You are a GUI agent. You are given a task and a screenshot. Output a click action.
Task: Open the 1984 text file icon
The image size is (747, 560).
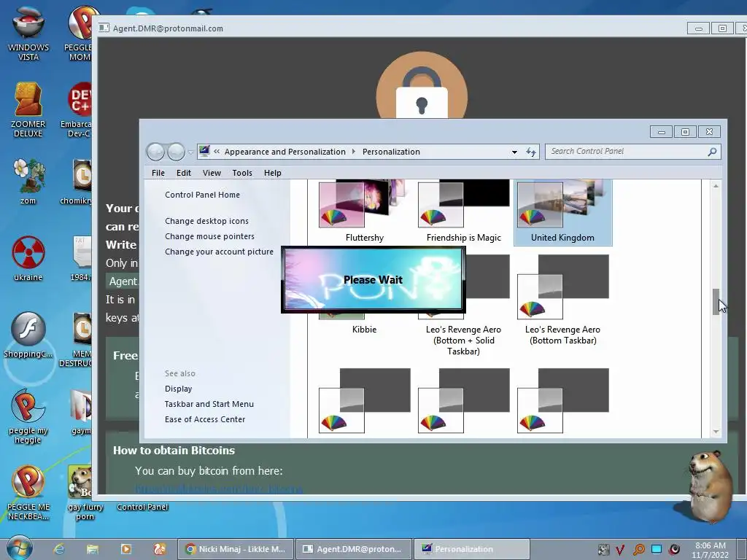pyautogui.click(x=81, y=257)
